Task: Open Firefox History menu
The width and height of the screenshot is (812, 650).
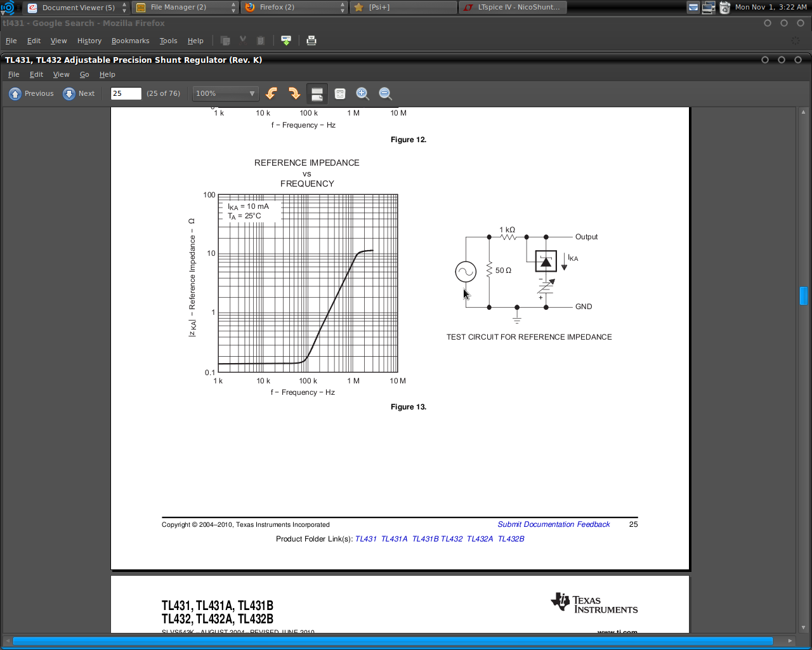Action: (x=89, y=41)
